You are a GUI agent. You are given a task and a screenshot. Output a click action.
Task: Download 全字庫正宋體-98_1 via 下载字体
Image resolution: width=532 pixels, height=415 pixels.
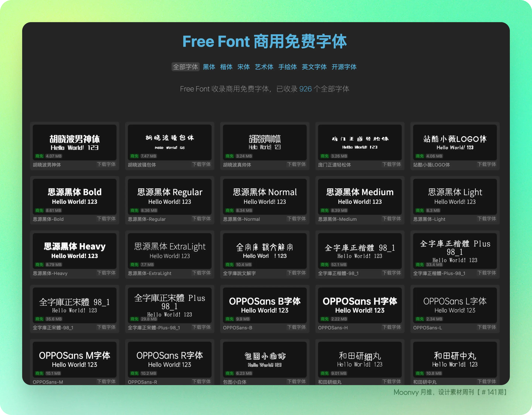tap(106, 327)
